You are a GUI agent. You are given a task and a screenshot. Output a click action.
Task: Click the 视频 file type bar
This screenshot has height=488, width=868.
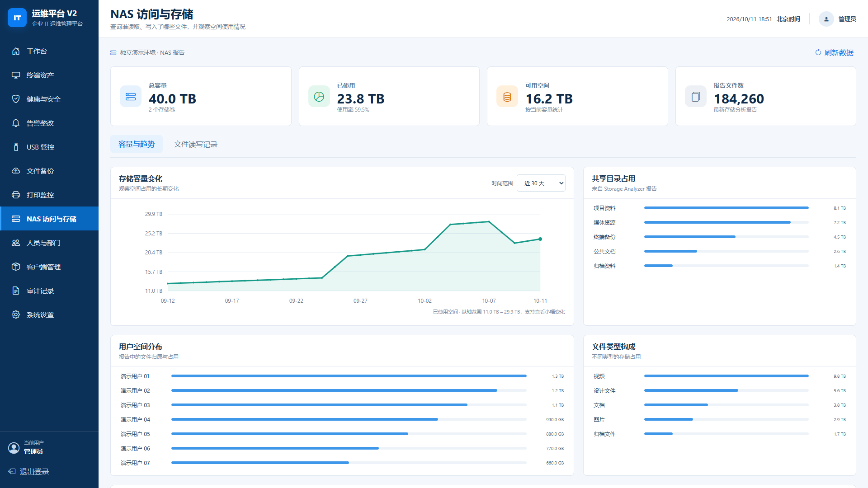pos(726,376)
